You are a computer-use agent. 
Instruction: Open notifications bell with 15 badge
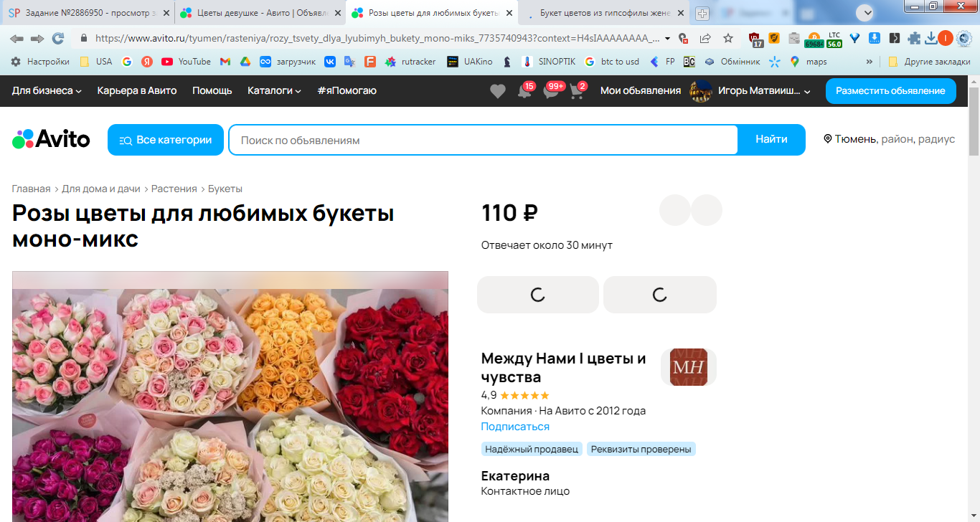coord(525,91)
